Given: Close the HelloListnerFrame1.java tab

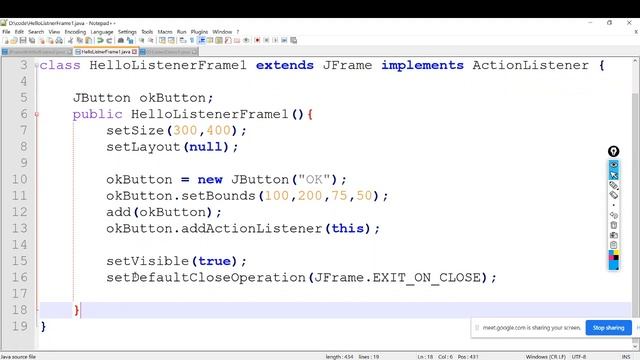Looking at the screenshot, I should coord(134,52).
